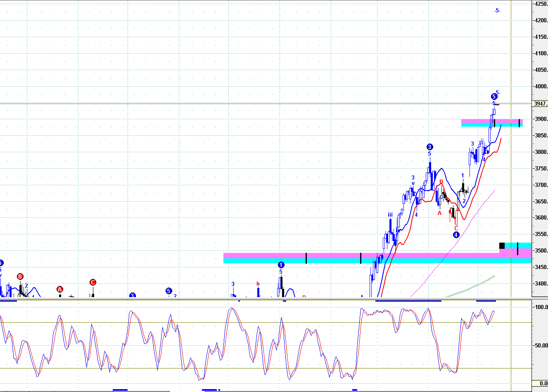Click the black tick mark right of 3900 band
Viewport: 548px width, 392px height.
tap(519, 123)
